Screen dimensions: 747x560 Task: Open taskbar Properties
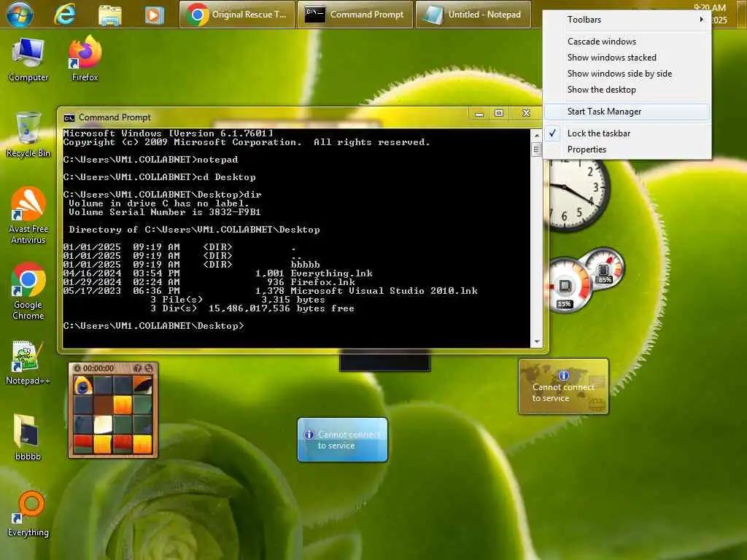[x=627, y=149]
